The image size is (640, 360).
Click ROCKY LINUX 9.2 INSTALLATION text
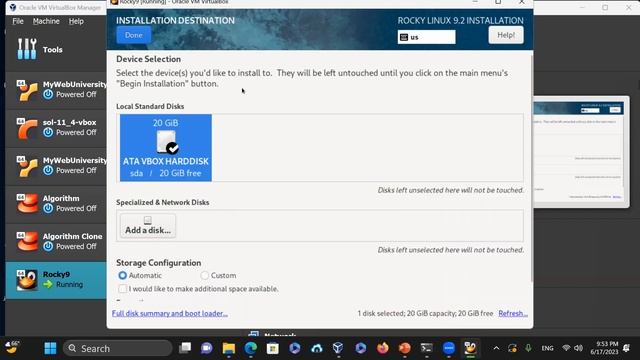point(460,20)
